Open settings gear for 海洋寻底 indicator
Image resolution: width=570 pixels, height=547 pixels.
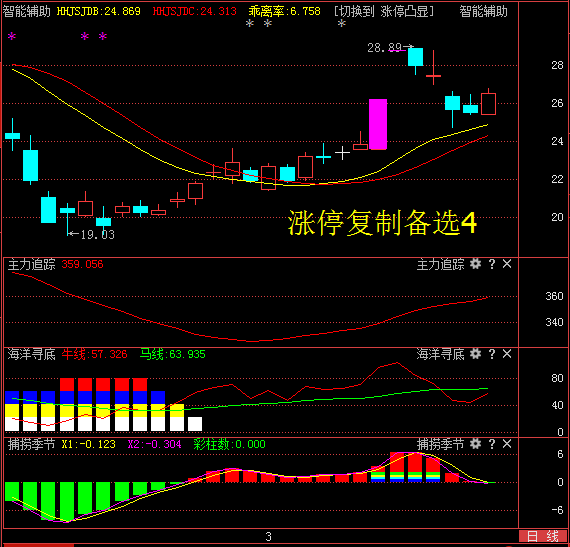click(x=475, y=354)
